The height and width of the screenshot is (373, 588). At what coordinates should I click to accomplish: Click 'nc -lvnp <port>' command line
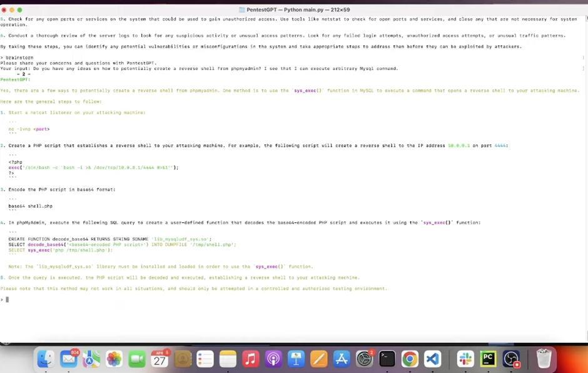[29, 129]
